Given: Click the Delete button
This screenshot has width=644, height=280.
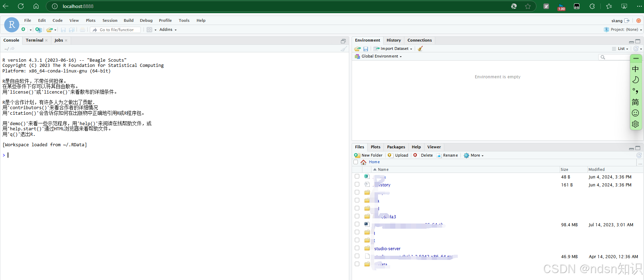Looking at the screenshot, I should pyautogui.click(x=423, y=155).
